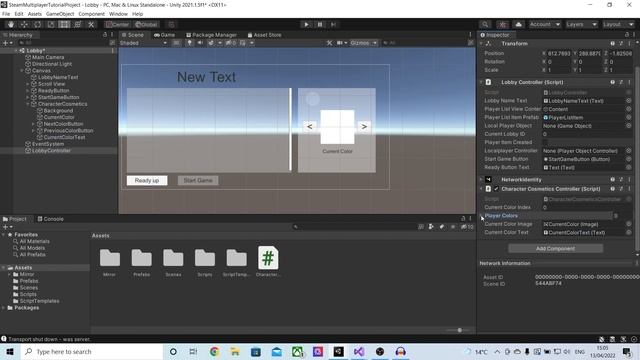Open collab/version control icon
Viewport: 640px width, 360px height.
click(502, 24)
